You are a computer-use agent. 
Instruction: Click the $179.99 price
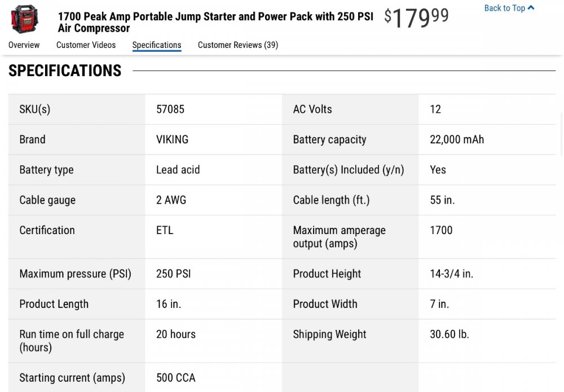416,18
